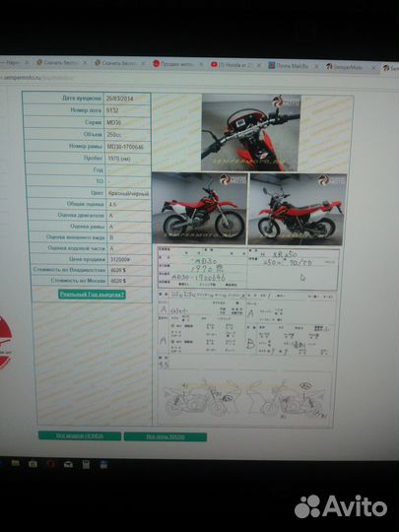Select color value 'Красный/черный'
The image size is (399, 532).
coord(128,193)
